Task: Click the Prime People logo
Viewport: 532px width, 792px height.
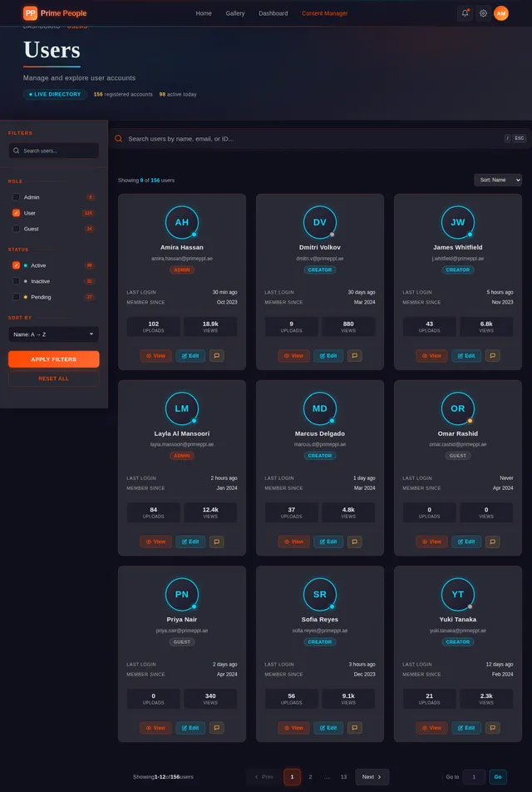Action: (55, 13)
